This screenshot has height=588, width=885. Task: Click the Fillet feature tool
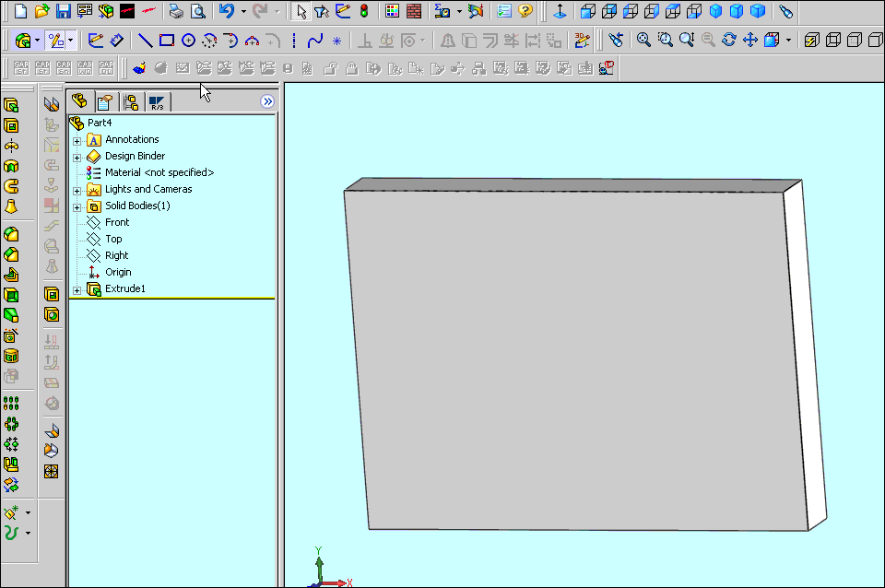tap(11, 234)
